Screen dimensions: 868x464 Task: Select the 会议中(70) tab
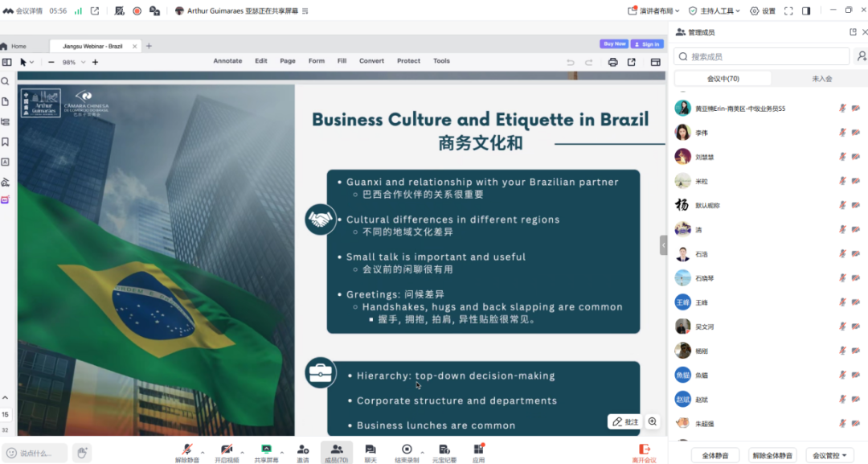(723, 79)
